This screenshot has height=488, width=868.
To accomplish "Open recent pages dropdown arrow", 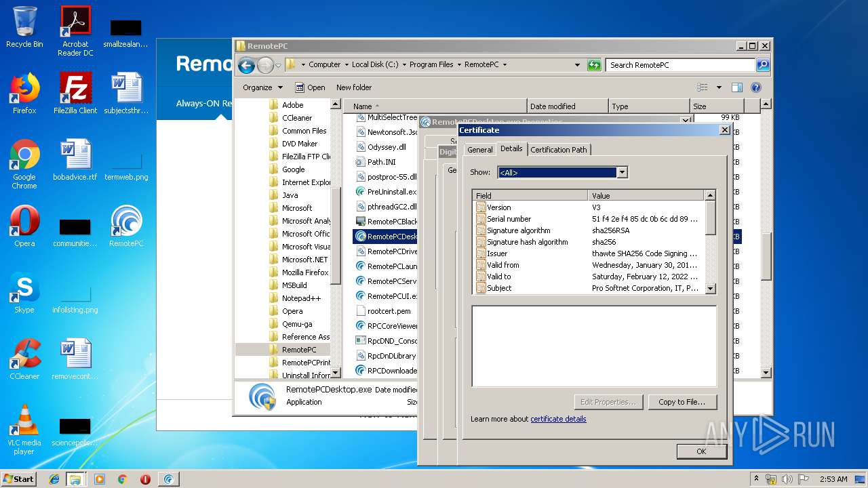I will pyautogui.click(x=277, y=65).
